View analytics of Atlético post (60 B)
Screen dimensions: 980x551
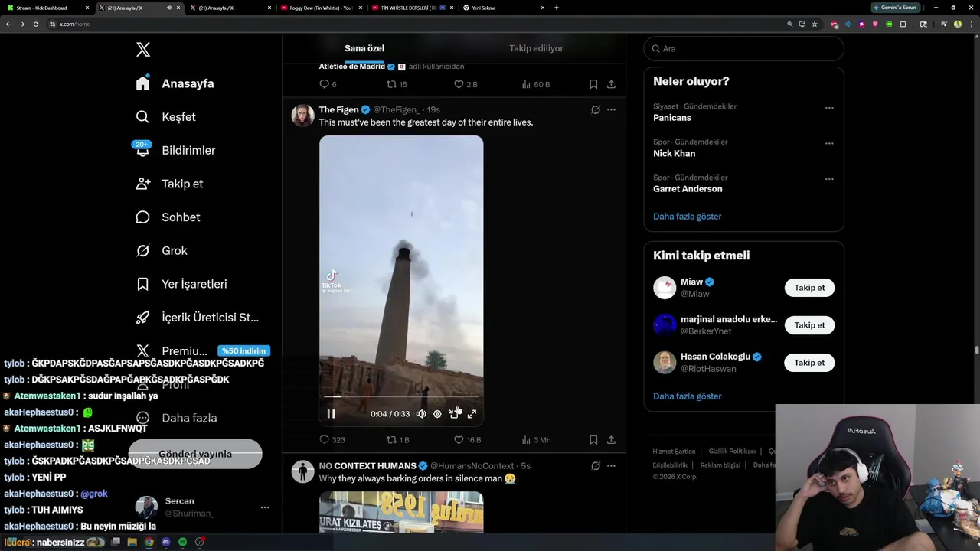(x=536, y=84)
